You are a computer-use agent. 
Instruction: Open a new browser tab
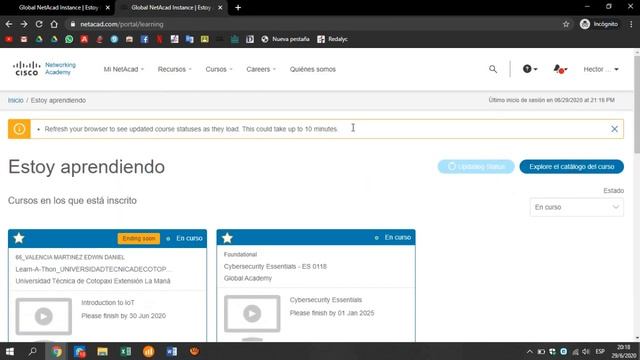click(238, 8)
